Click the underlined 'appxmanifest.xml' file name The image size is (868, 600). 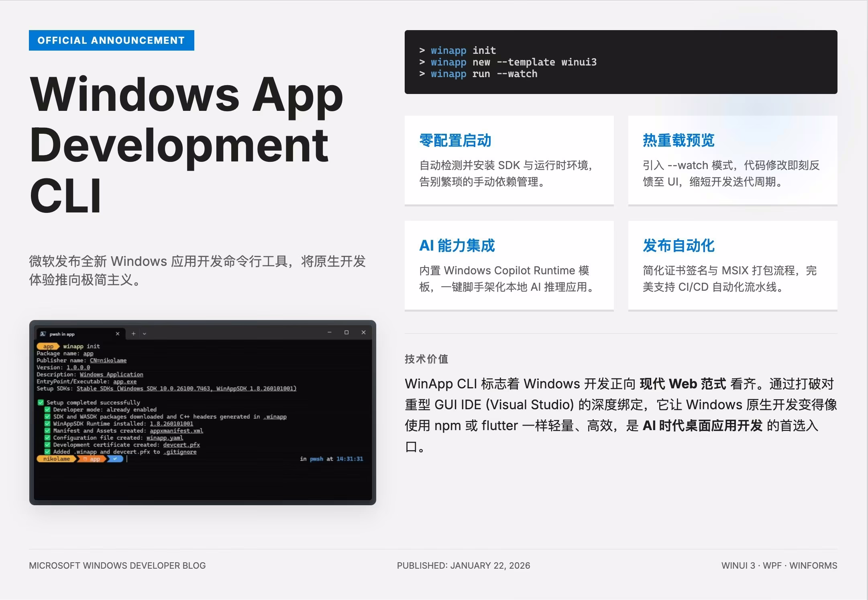point(176,431)
